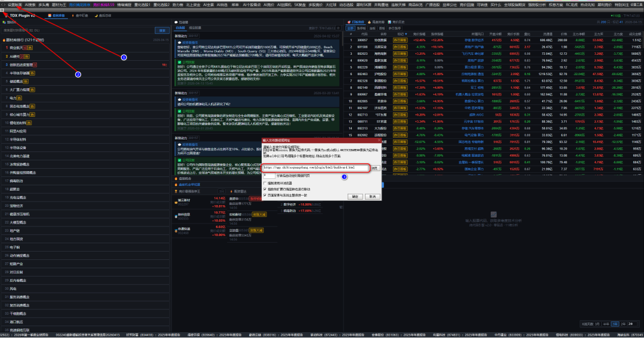Screen dimensions: 644x338
Task: Click the lightning icon on 盘中盯盘 tab
Action: 74,15
